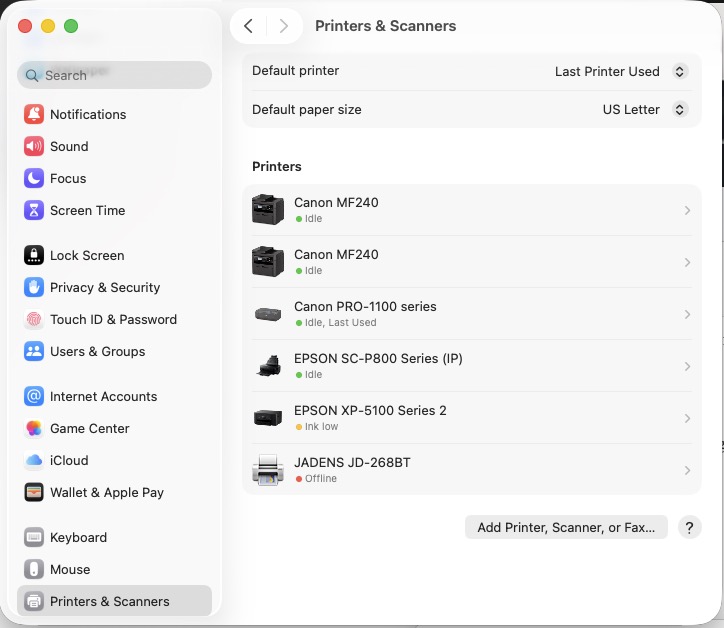This screenshot has width=724, height=628.
Task: Click the first Canon MF240 printer image
Action: point(268,210)
